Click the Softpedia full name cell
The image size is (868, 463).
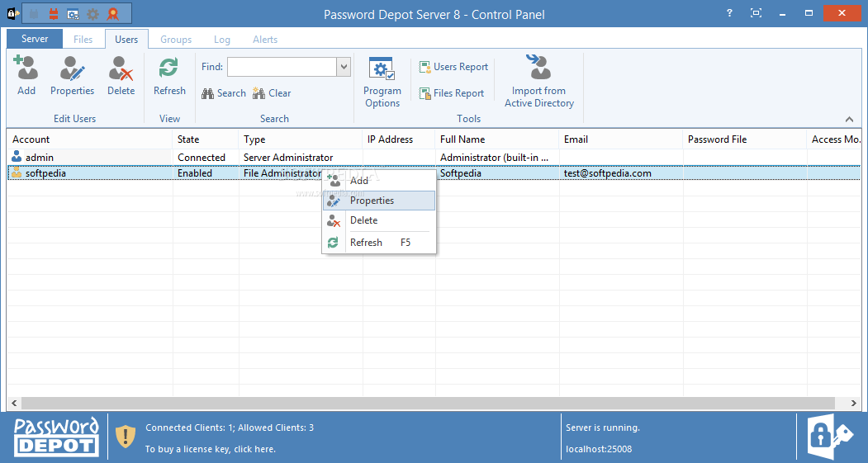click(x=461, y=173)
